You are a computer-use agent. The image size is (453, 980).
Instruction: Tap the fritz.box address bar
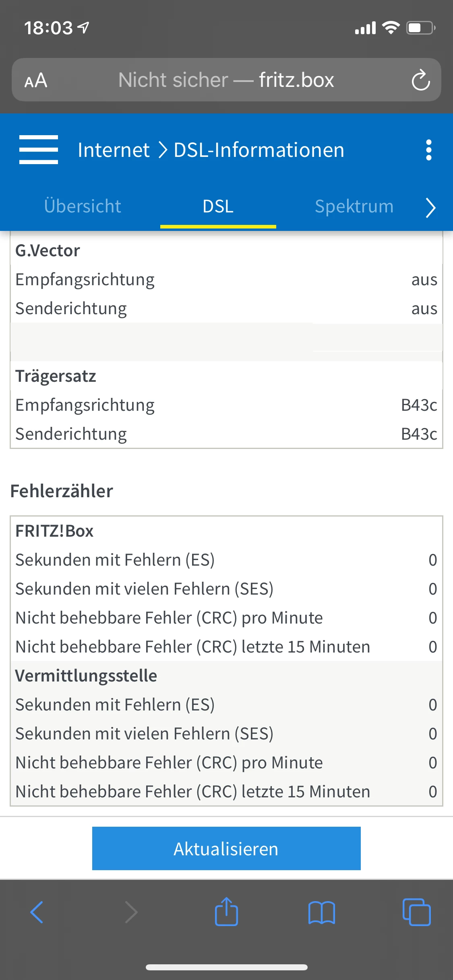(226, 80)
